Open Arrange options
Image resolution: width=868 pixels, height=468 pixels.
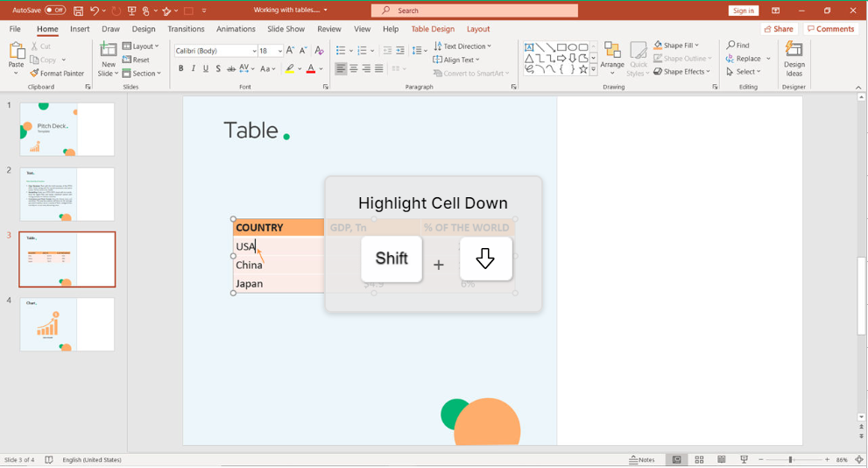pos(612,58)
